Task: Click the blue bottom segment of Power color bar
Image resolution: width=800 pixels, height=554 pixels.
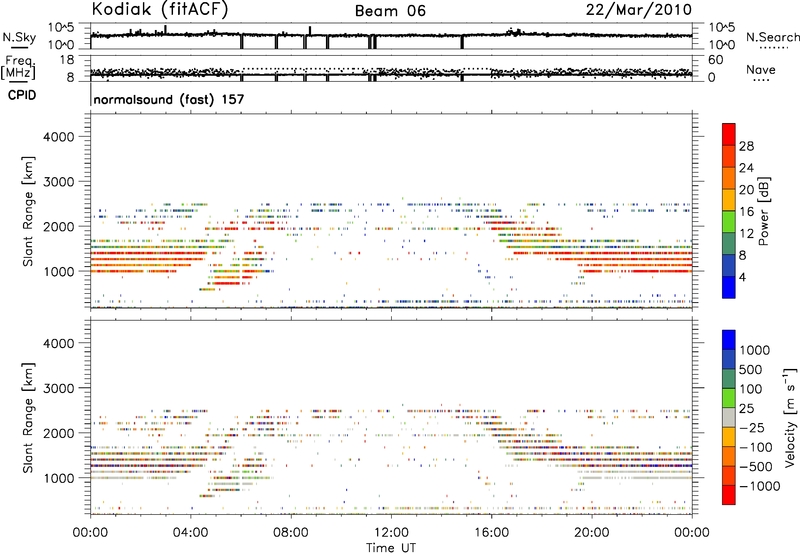Action: (729, 287)
